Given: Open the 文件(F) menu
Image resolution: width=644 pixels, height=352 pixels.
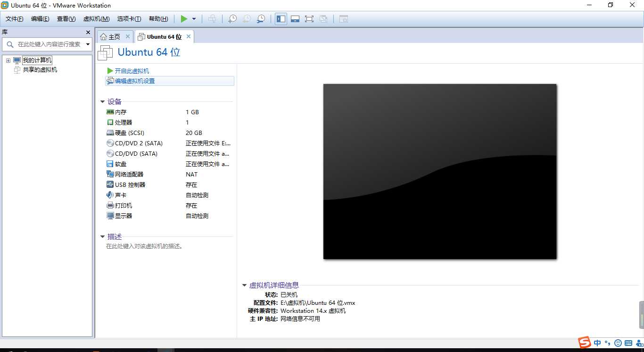Looking at the screenshot, I should pyautogui.click(x=15, y=19).
